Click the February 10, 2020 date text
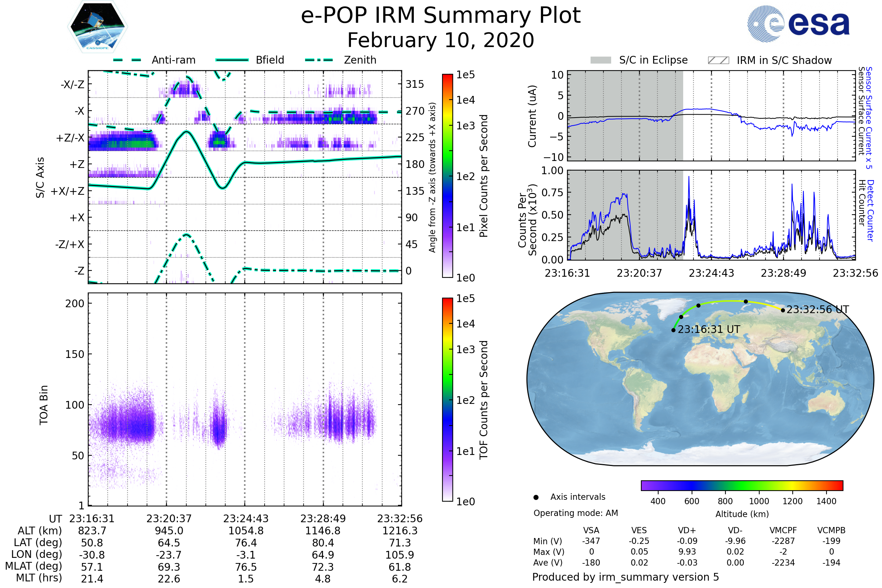Screen dimensions: 882x588 [441, 40]
